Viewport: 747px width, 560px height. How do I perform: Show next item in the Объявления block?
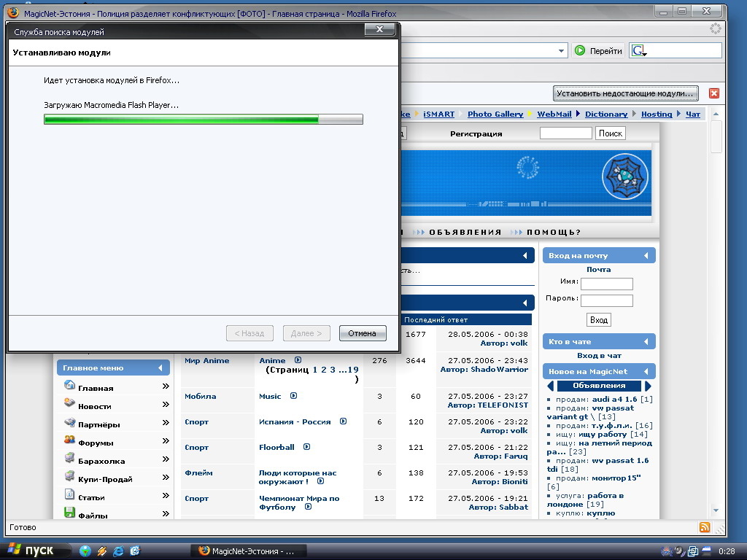click(x=648, y=386)
